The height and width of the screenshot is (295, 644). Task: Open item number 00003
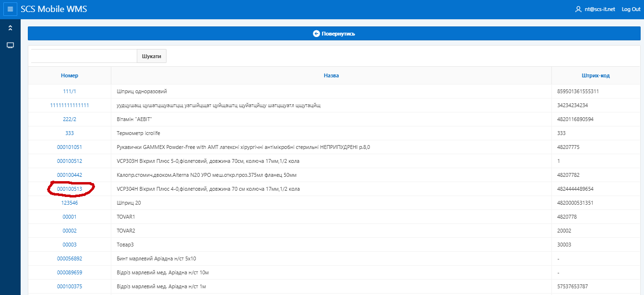(70, 245)
